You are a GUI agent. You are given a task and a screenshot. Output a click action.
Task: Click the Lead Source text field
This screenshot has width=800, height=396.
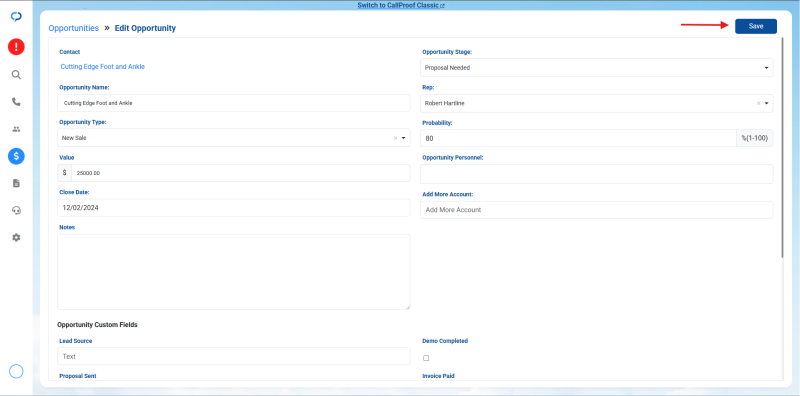click(x=234, y=356)
